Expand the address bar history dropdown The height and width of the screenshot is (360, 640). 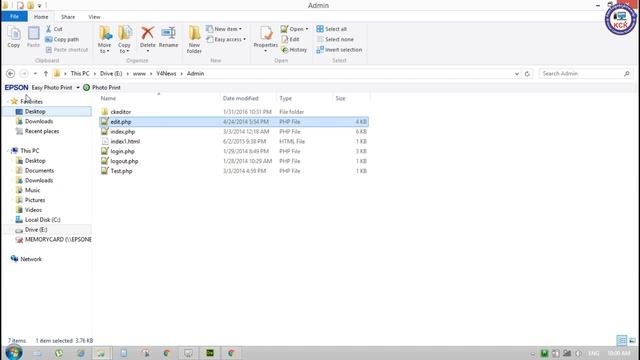(x=517, y=73)
